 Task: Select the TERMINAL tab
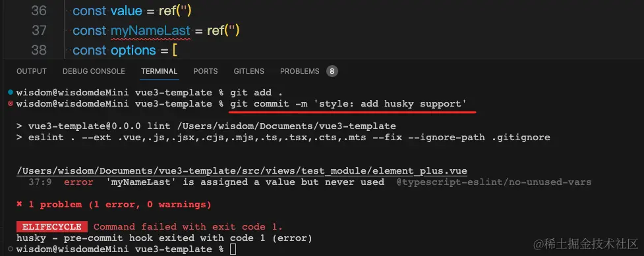(159, 71)
